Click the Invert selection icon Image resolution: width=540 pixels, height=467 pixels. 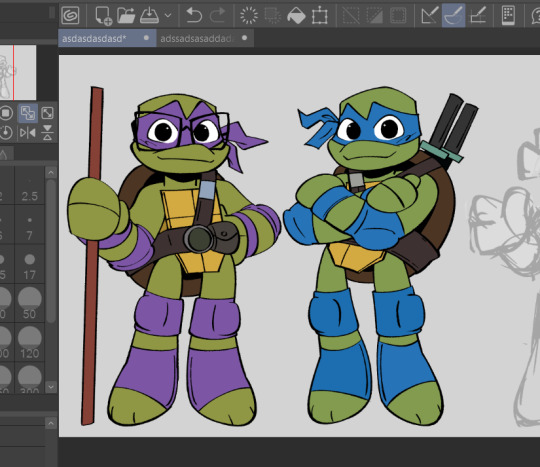(x=374, y=15)
